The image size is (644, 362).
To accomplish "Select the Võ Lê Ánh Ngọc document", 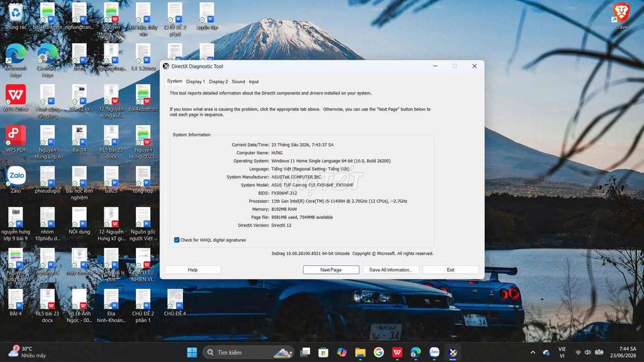I will click(79, 305).
